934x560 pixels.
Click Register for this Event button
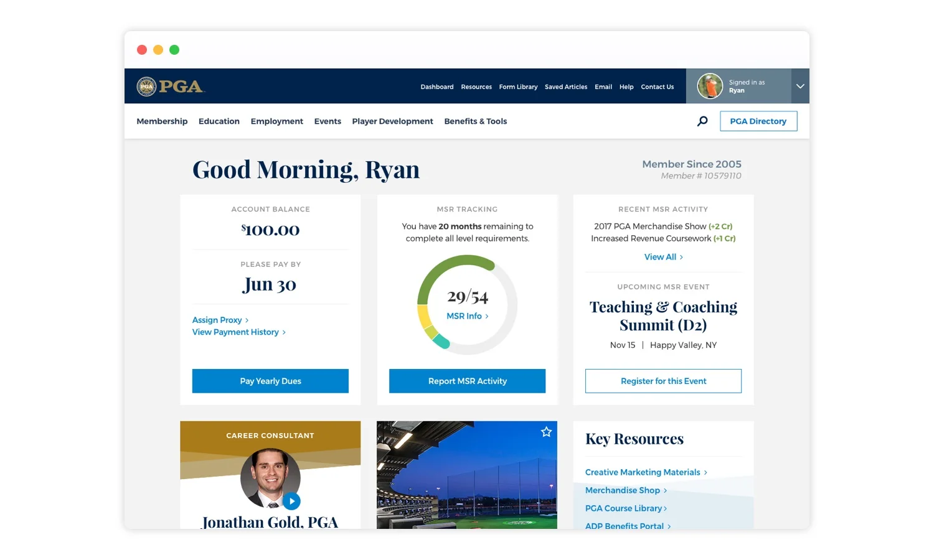tap(663, 381)
